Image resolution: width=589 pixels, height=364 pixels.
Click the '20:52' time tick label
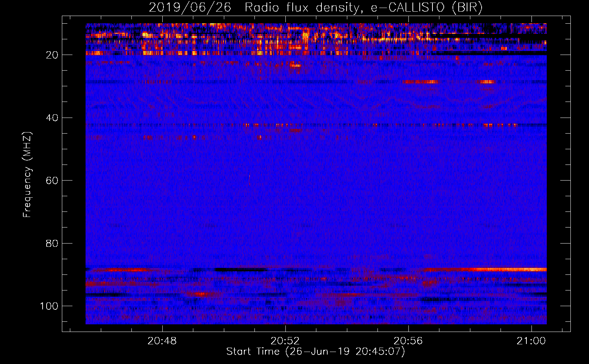[285, 341]
